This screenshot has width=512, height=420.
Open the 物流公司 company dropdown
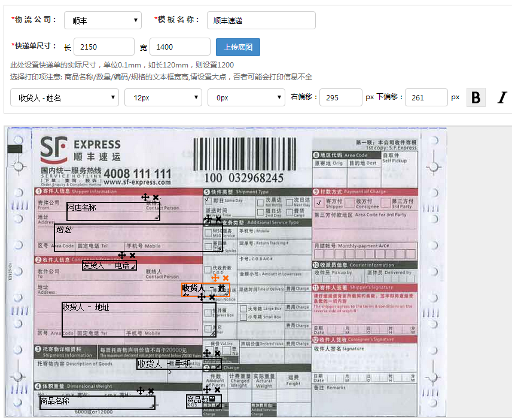(x=102, y=20)
